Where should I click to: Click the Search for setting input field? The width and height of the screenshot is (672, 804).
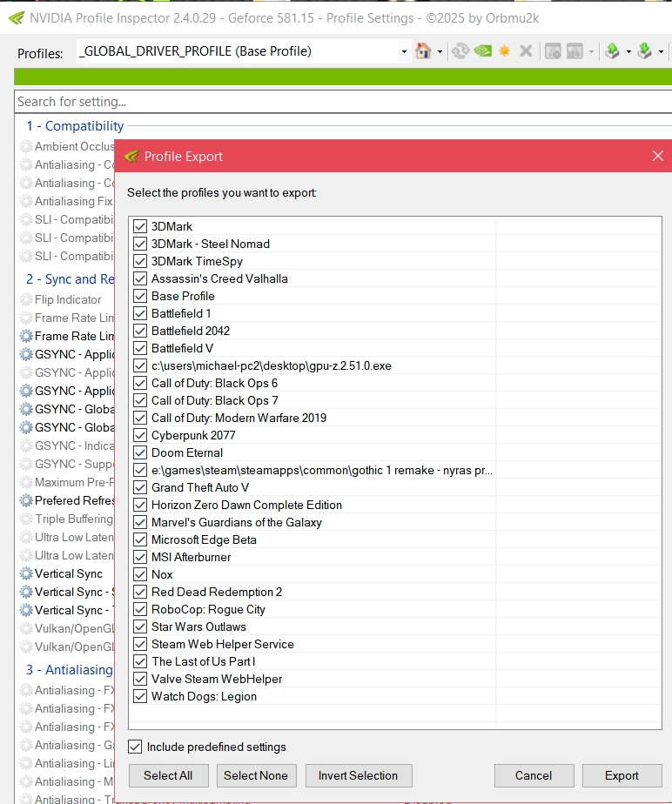343,102
